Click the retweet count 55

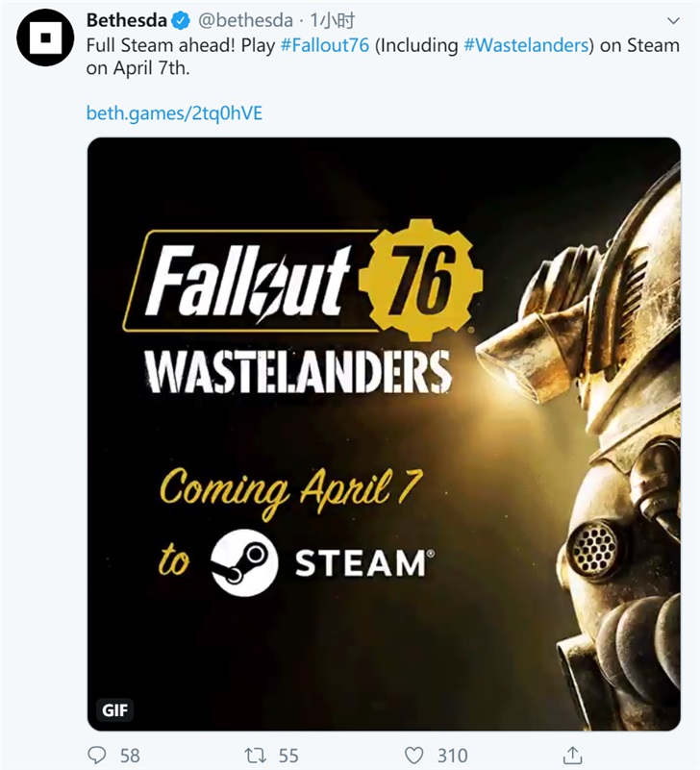[x=287, y=756]
